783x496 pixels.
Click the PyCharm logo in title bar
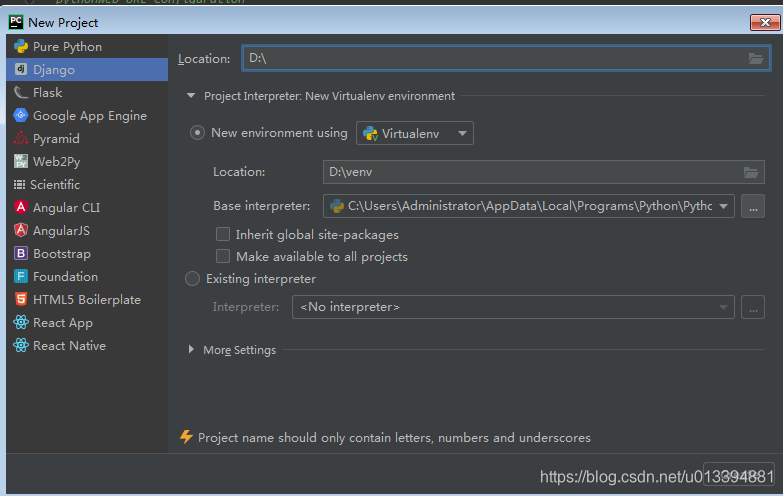click(x=16, y=22)
